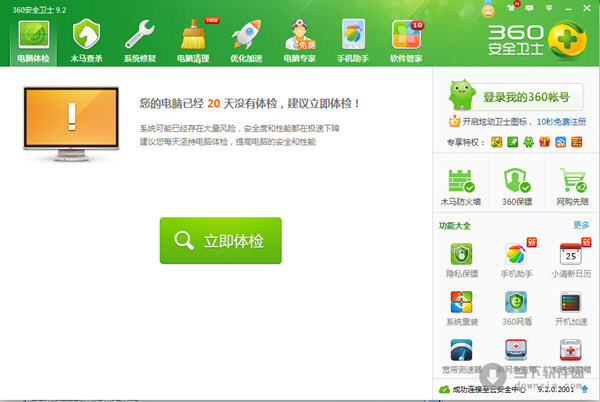Click 成功连接至云安全中心 status text

[x=489, y=389]
